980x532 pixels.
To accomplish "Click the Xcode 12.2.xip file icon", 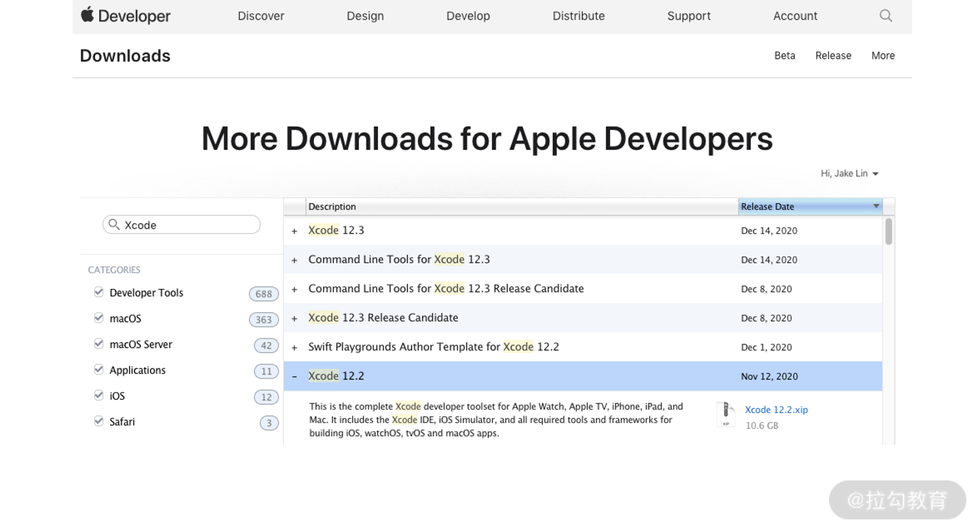I will [726, 414].
